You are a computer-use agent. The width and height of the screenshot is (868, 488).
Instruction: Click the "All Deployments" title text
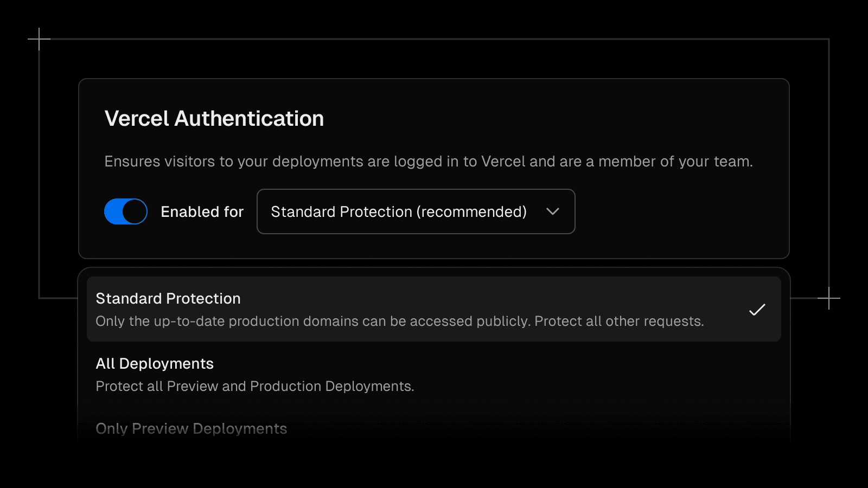pyautogui.click(x=155, y=363)
